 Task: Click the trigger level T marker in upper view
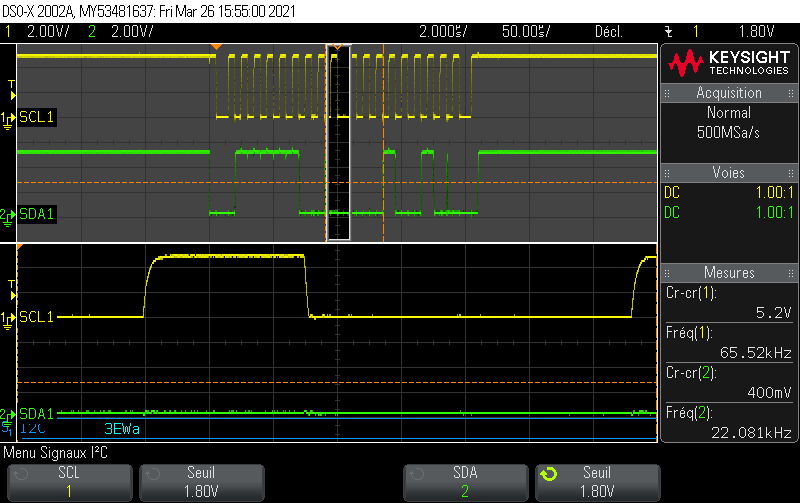pyautogui.click(x=11, y=84)
